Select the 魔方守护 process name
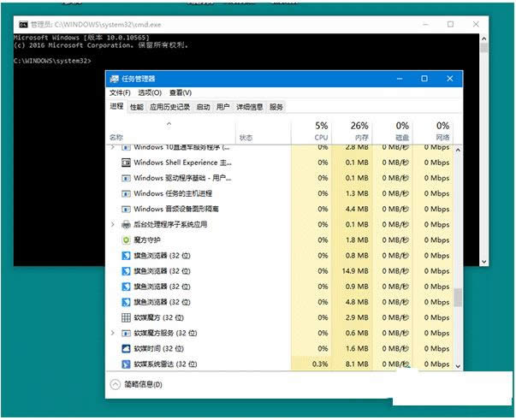This screenshot has width=516, height=420. pyautogui.click(x=147, y=240)
